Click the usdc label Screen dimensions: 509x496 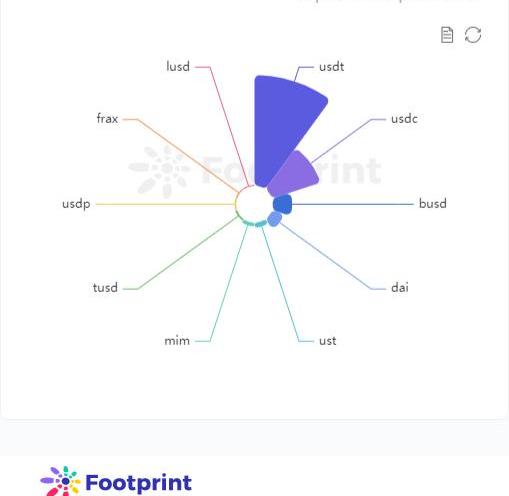pyautogui.click(x=404, y=119)
